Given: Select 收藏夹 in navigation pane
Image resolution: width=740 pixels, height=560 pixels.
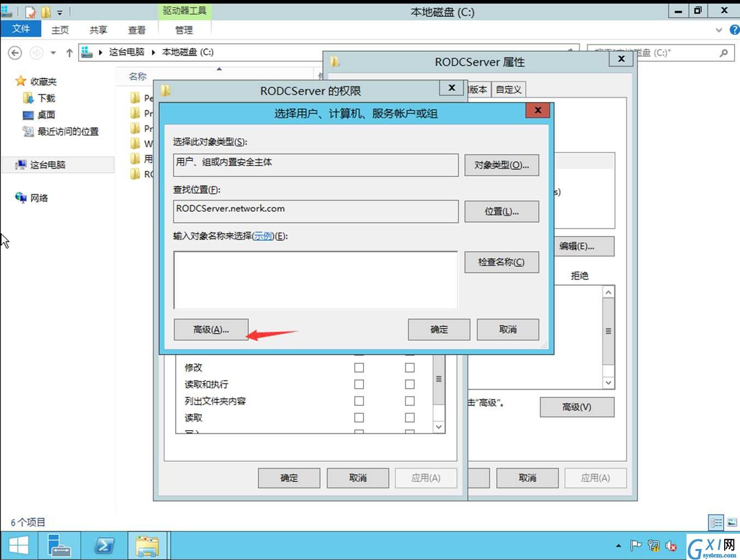Looking at the screenshot, I should 43,82.
